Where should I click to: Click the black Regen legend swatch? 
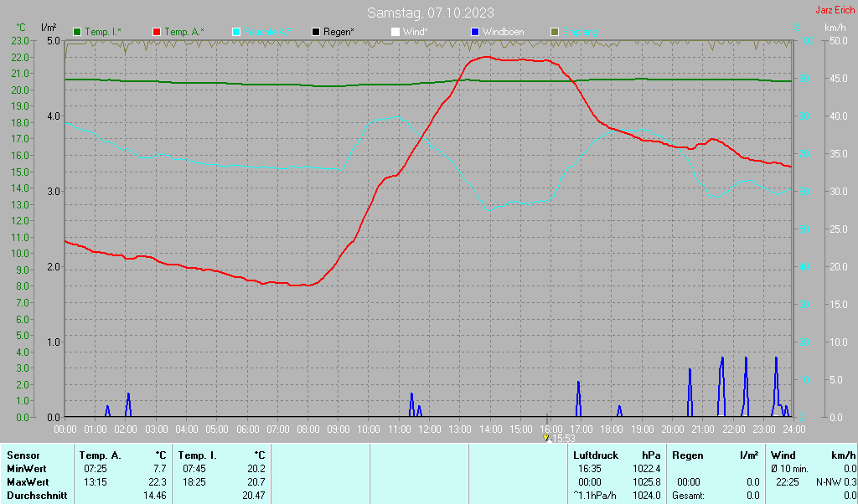pos(316,33)
